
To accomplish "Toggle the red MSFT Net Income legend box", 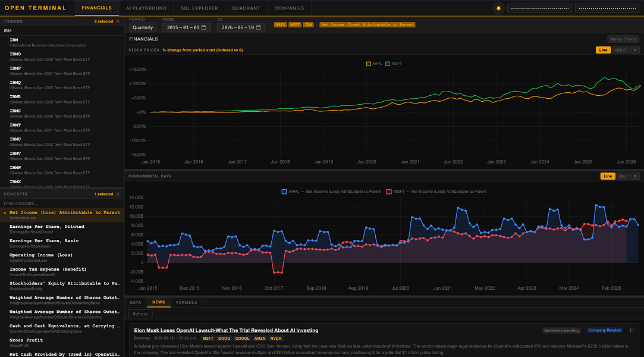I will (x=388, y=192).
